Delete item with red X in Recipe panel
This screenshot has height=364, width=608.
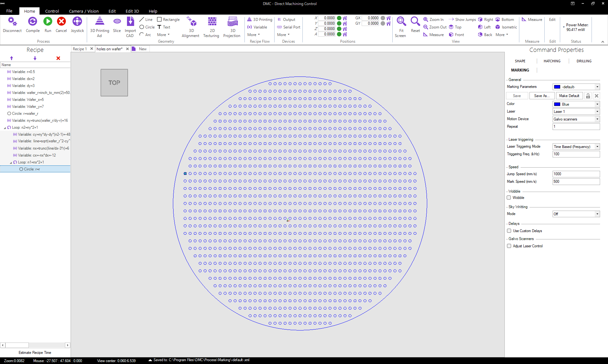[58, 58]
